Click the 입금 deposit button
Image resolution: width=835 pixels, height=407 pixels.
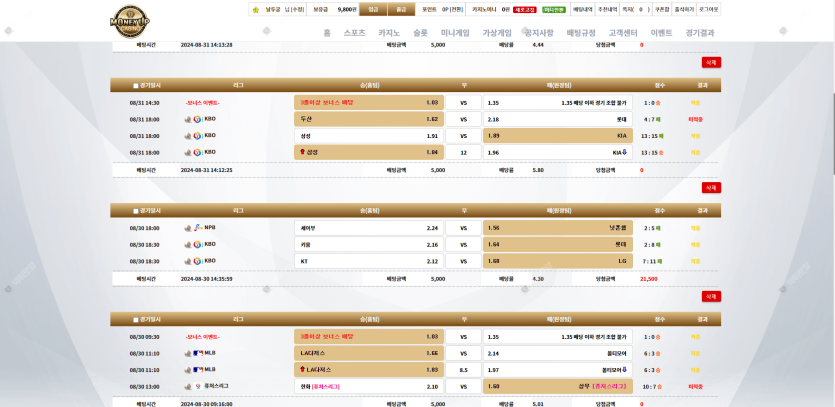(x=373, y=10)
